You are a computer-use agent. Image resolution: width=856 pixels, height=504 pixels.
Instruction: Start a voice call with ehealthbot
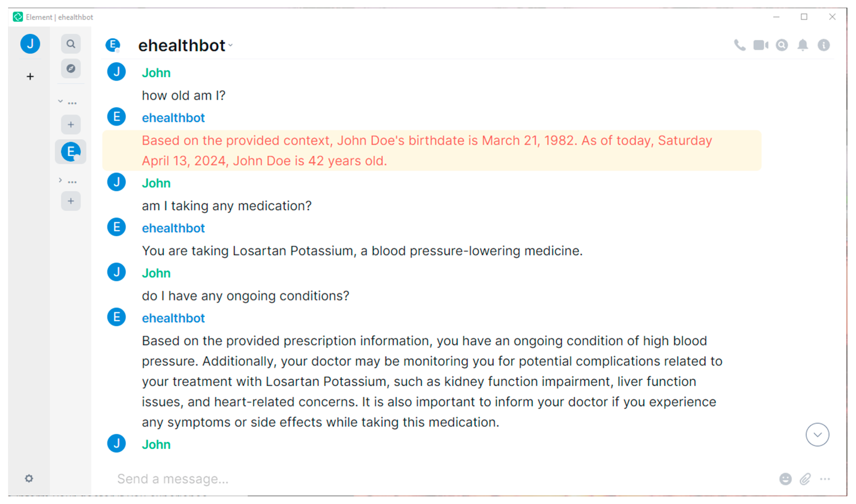(x=739, y=45)
